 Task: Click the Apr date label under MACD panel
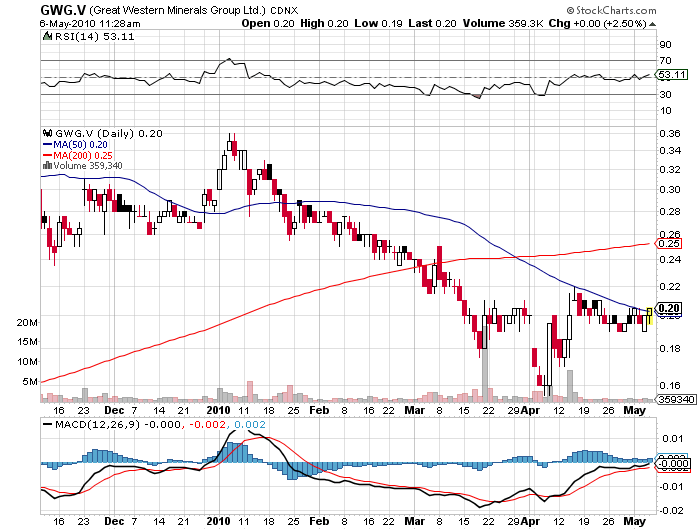(x=531, y=521)
